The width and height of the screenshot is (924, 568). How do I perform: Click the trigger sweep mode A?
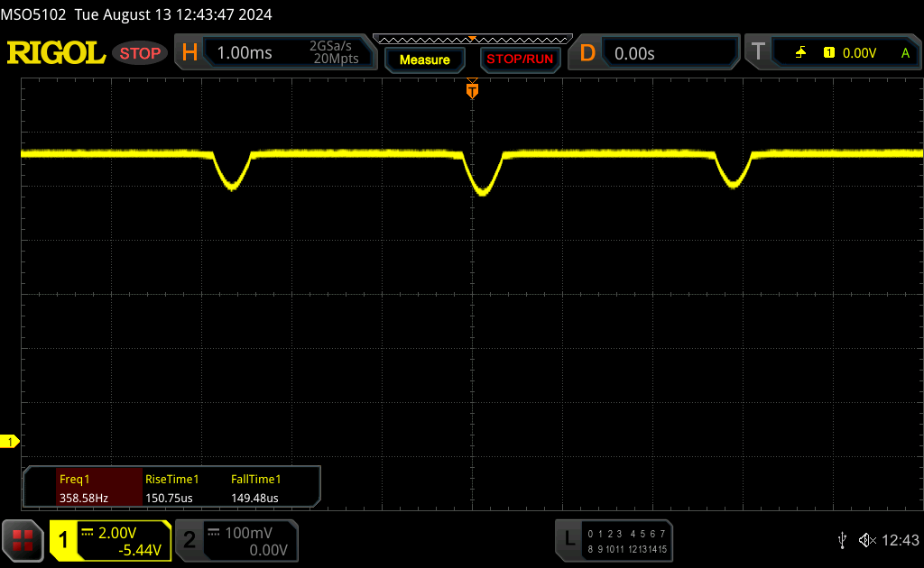(x=905, y=53)
